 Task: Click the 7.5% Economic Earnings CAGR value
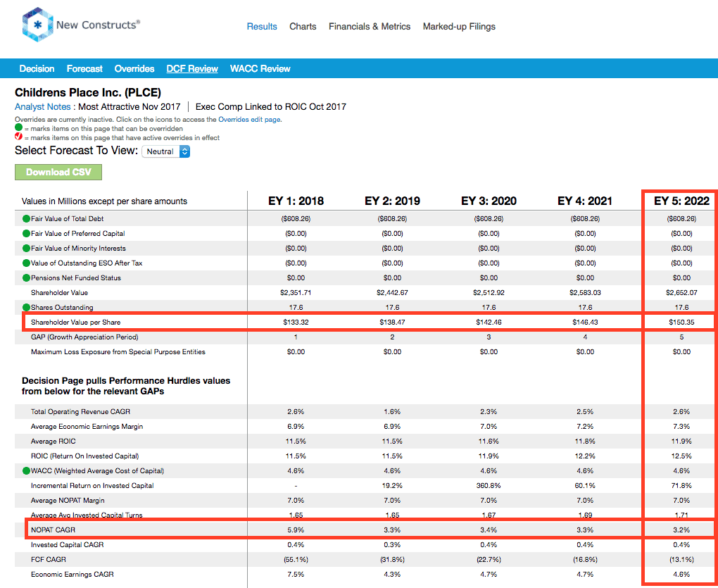point(296,574)
